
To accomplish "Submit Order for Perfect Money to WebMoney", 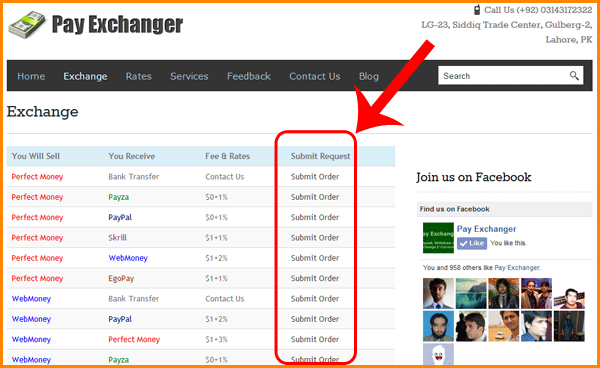I will [315, 258].
